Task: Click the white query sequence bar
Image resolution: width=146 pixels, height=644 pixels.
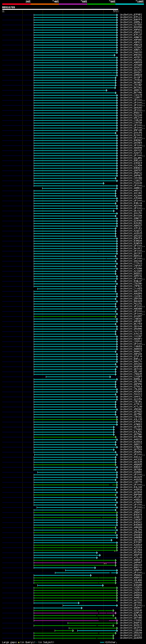Action: (60, 10)
